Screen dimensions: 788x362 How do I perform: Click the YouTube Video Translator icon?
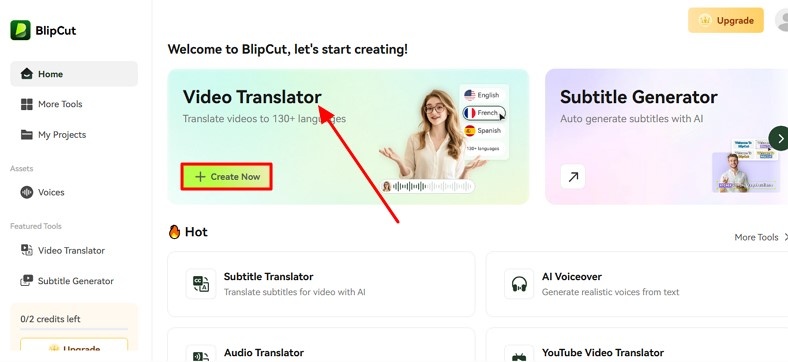click(519, 353)
